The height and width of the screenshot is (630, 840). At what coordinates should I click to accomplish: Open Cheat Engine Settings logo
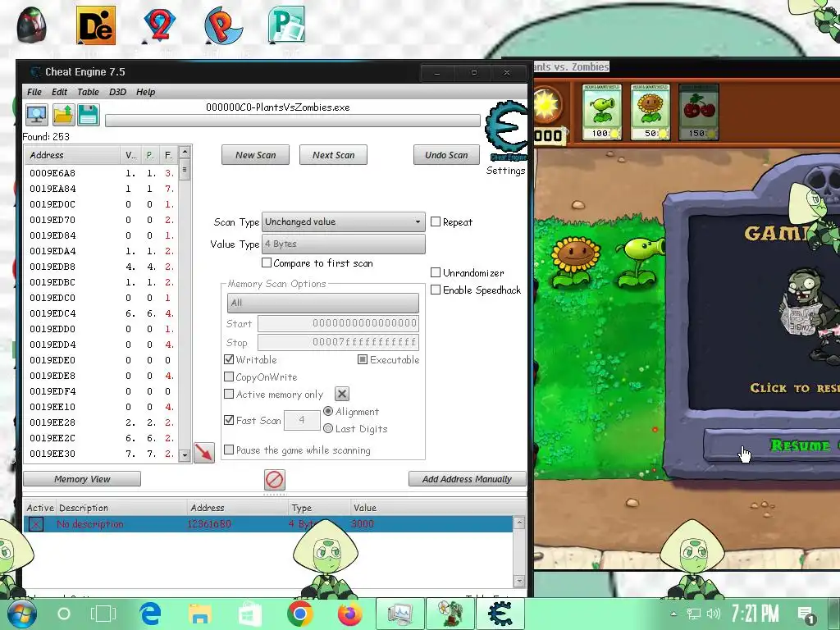point(506,132)
